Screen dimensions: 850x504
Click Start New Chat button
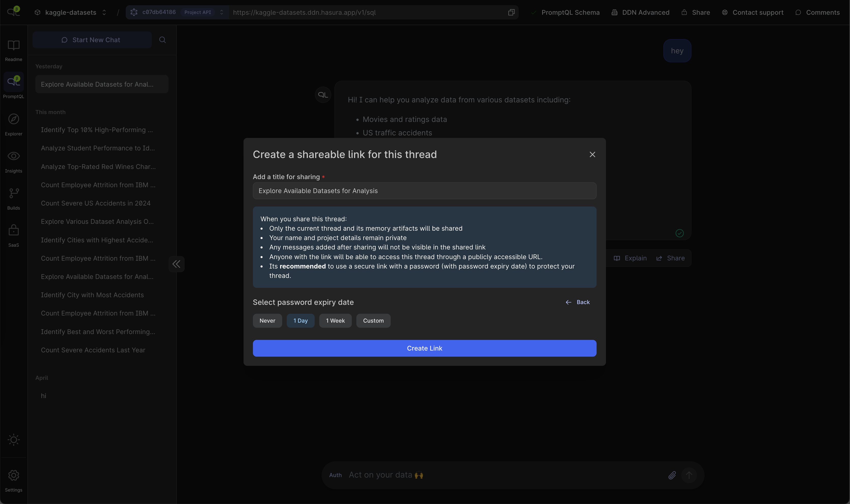(92, 40)
